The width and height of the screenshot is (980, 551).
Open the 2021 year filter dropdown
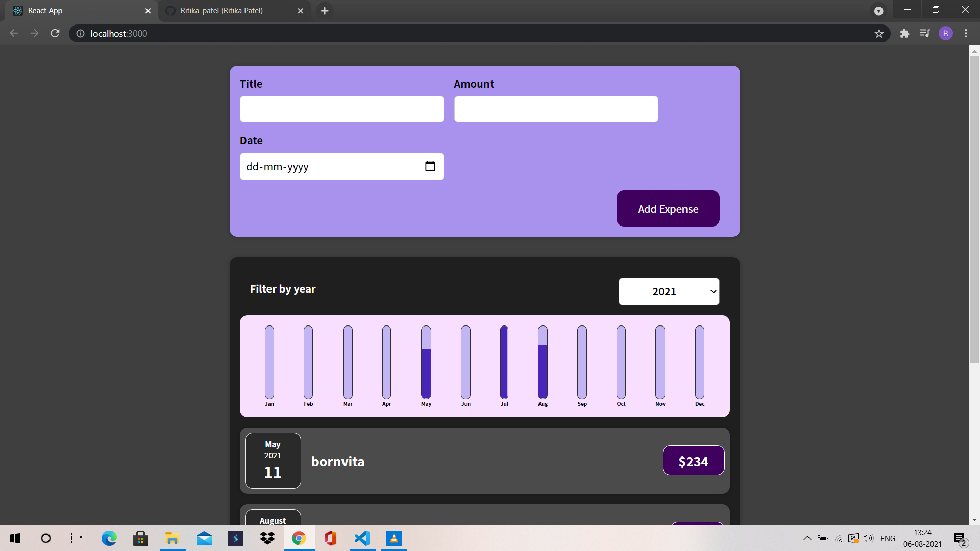coord(669,291)
